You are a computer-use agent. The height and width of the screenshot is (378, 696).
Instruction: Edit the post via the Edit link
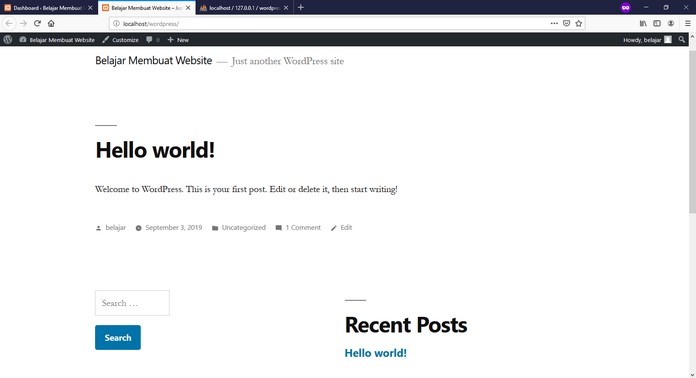(346, 228)
